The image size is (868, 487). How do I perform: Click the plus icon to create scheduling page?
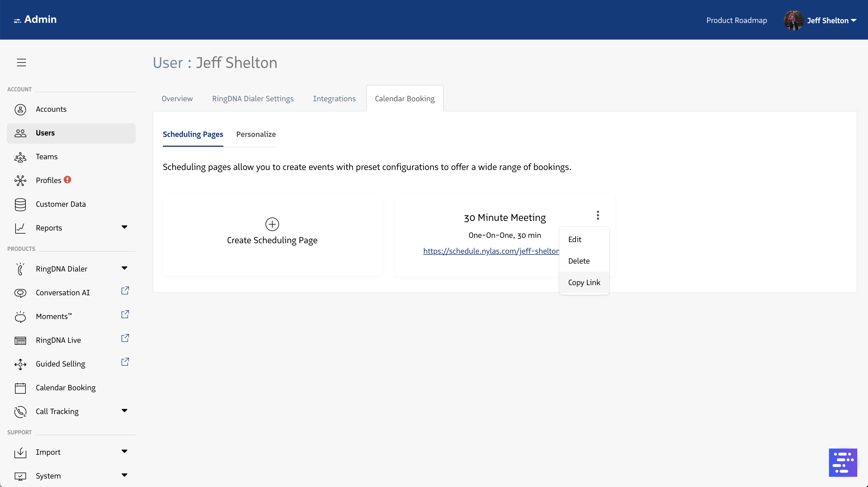pyautogui.click(x=272, y=224)
